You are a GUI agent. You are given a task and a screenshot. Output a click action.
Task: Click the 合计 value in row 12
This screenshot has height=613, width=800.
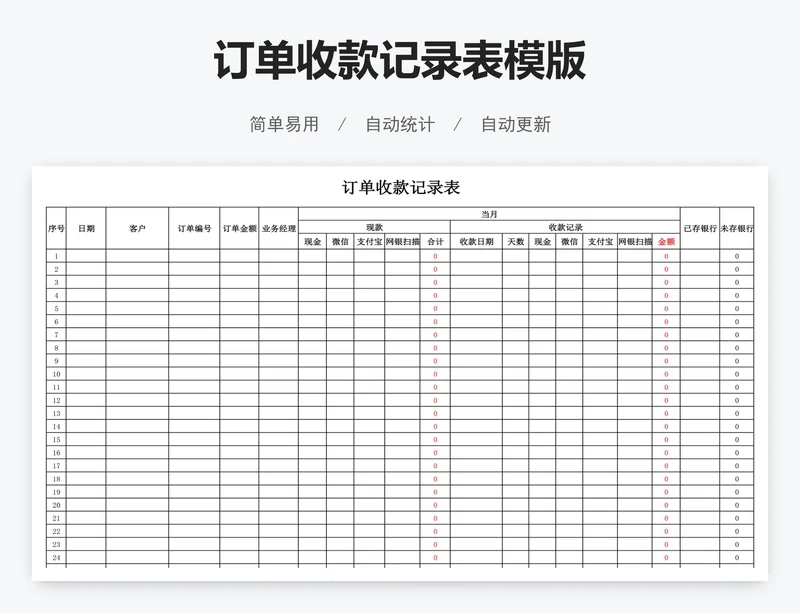(435, 400)
